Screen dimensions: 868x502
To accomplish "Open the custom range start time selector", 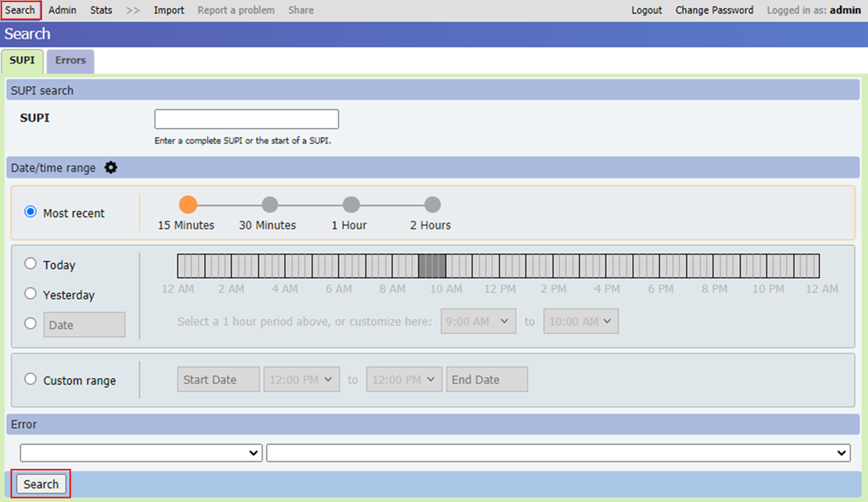I will pyautogui.click(x=302, y=379).
